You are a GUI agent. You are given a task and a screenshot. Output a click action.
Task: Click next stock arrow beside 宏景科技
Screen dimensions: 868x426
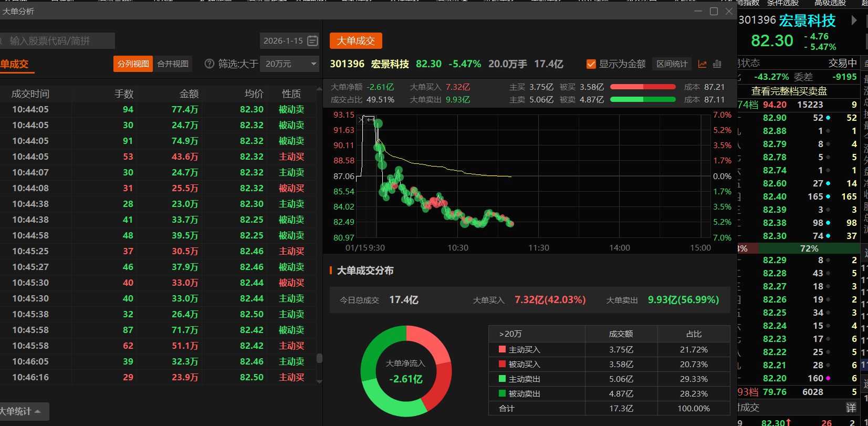pos(854,20)
